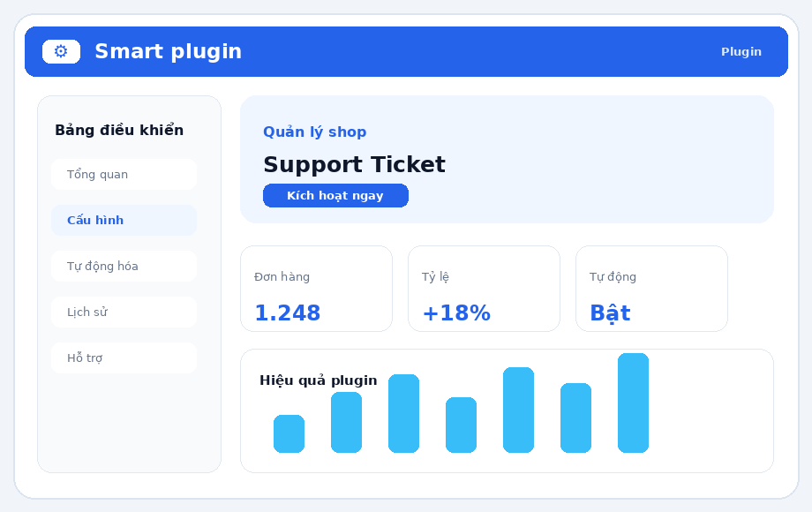The image size is (812, 512).
Task: Click the Quản lý shop label
Action: point(315,132)
